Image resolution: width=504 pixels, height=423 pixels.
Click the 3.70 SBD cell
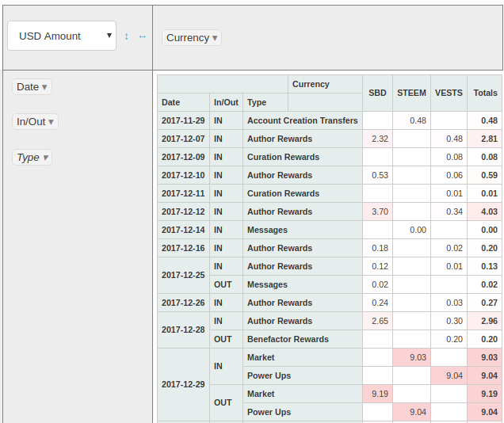(x=377, y=211)
